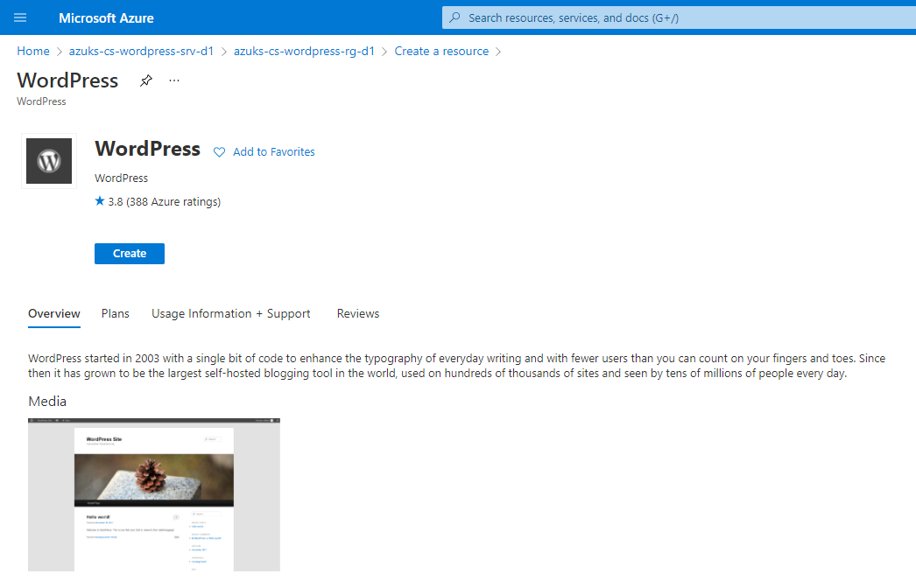Toggle Add to Favorites for WordPress

coord(273,151)
